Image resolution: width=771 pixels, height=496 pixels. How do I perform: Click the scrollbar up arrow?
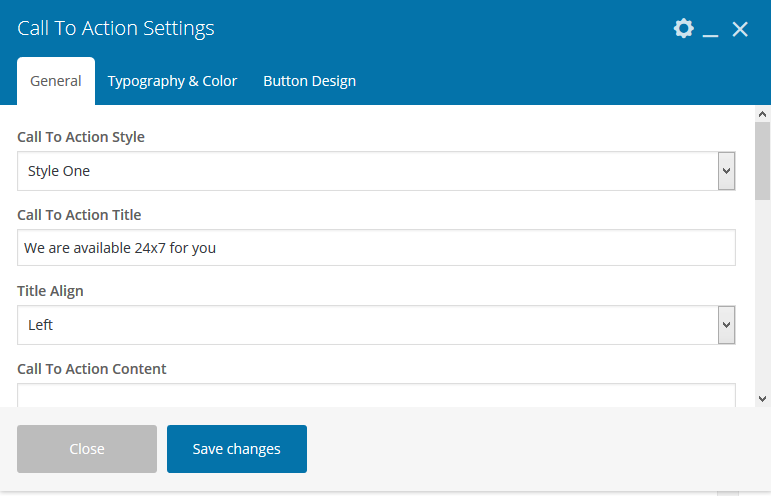click(x=763, y=114)
